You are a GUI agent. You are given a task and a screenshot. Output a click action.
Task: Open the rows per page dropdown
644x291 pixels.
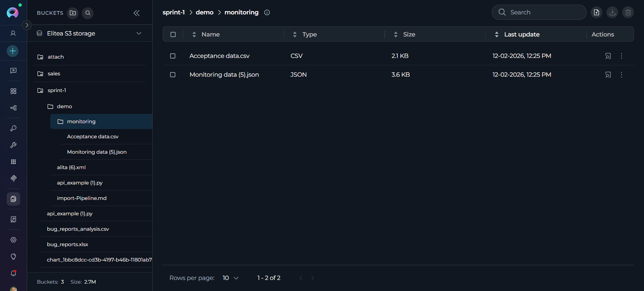(230, 278)
